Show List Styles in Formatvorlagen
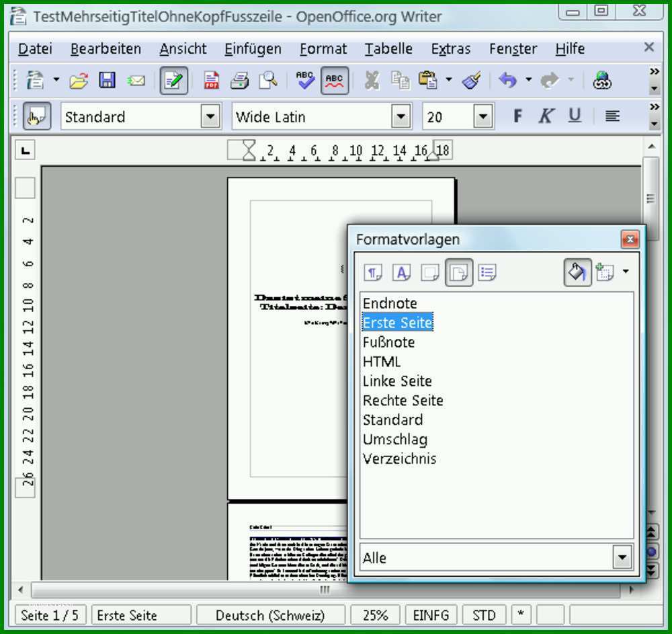This screenshot has height=634, width=672. (x=487, y=272)
